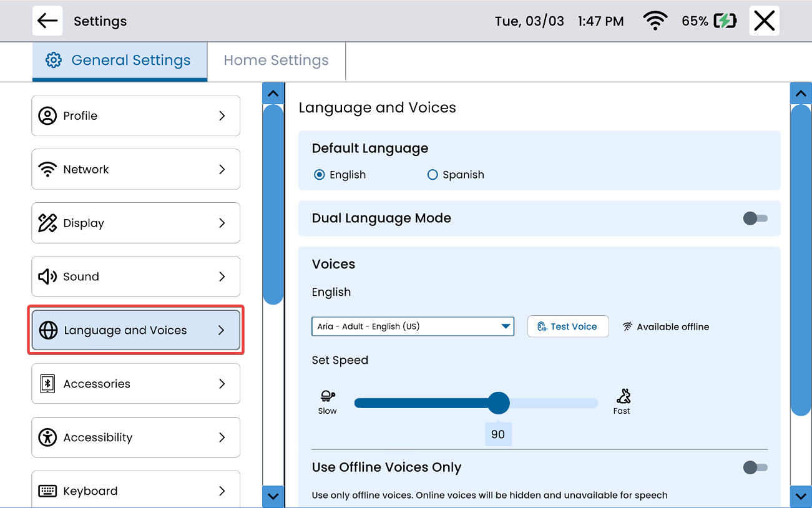The width and height of the screenshot is (812, 508).
Task: Click the Accessories Bluetooth icon
Action: click(x=47, y=384)
